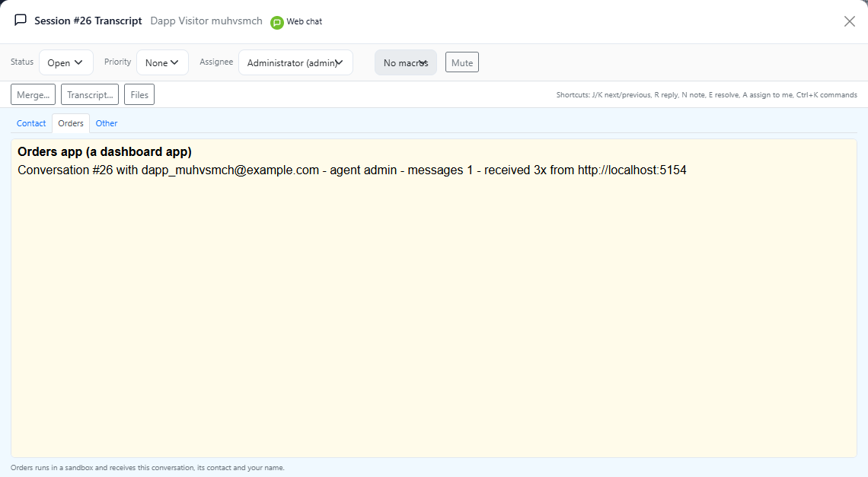Click the chat bubble icon beside Session #26
The width and height of the screenshot is (868, 477).
tap(21, 21)
